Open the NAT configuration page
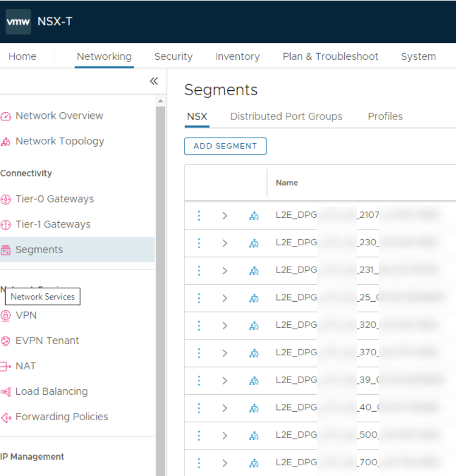The height and width of the screenshot is (476, 456). coord(25,366)
